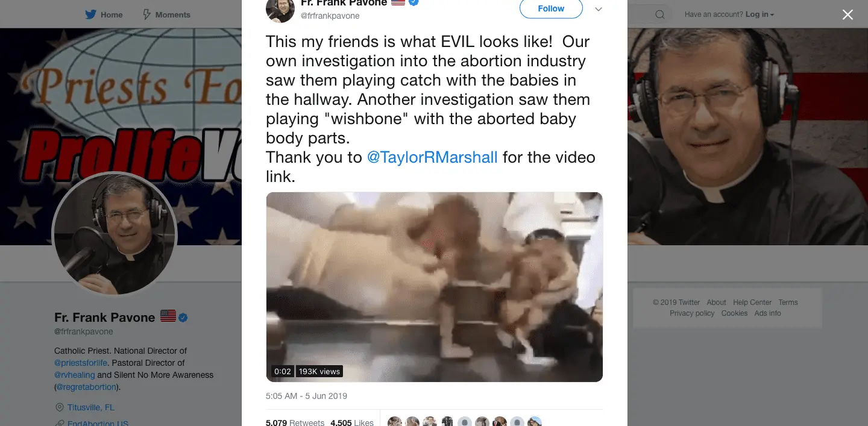The width and height of the screenshot is (868, 426).
Task: Click the large round profile photo
Action: coord(115,234)
